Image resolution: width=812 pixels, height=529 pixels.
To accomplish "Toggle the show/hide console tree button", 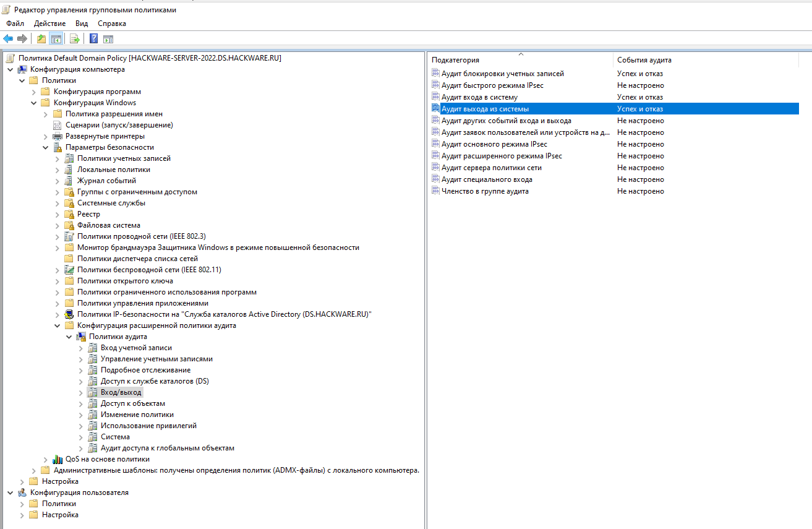I will (x=56, y=39).
